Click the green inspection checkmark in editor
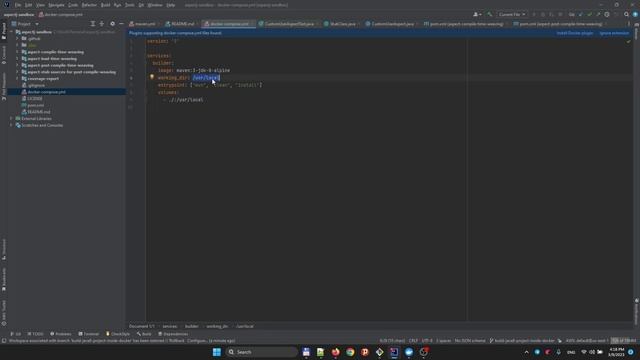This screenshot has height=360, width=640. coord(629,41)
